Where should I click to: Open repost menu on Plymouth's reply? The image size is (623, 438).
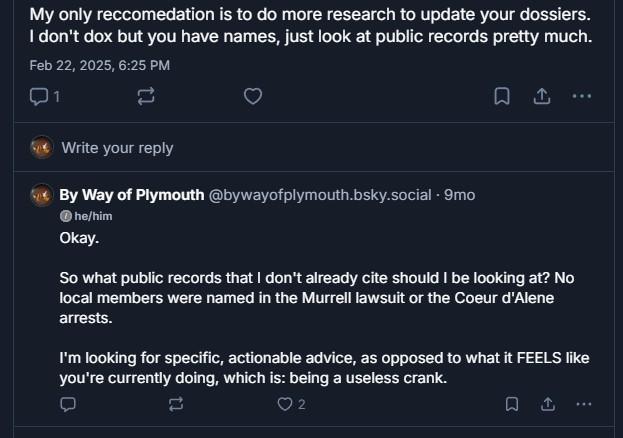point(176,404)
